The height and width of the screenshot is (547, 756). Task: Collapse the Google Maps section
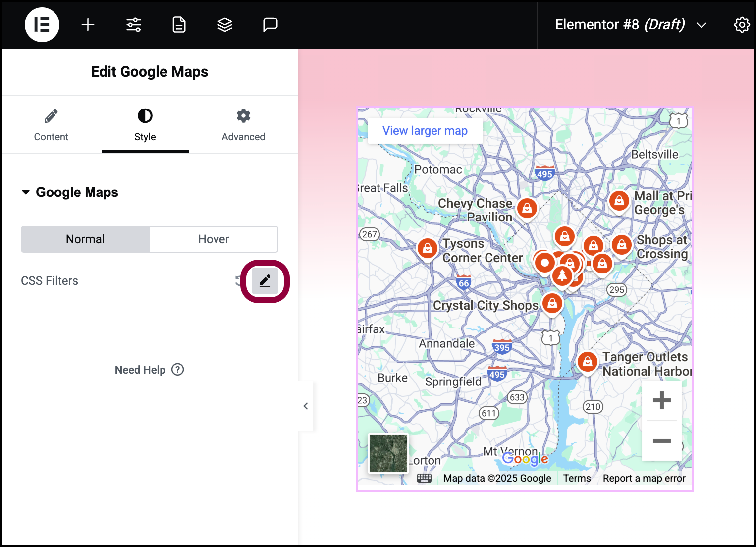pyautogui.click(x=70, y=192)
